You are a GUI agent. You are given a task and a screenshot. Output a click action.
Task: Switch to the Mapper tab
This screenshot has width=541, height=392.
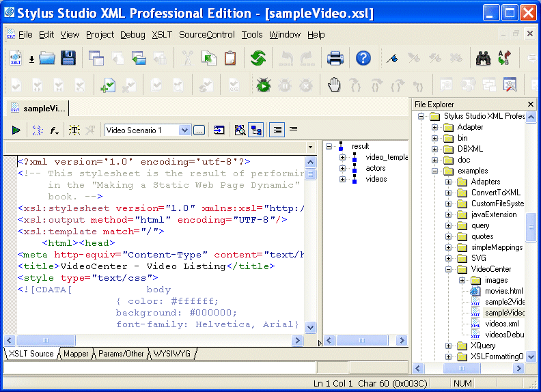pos(77,354)
